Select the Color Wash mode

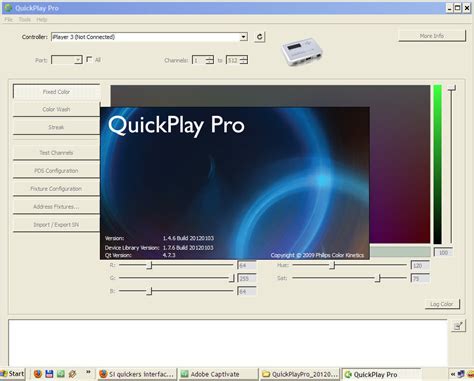(56, 109)
